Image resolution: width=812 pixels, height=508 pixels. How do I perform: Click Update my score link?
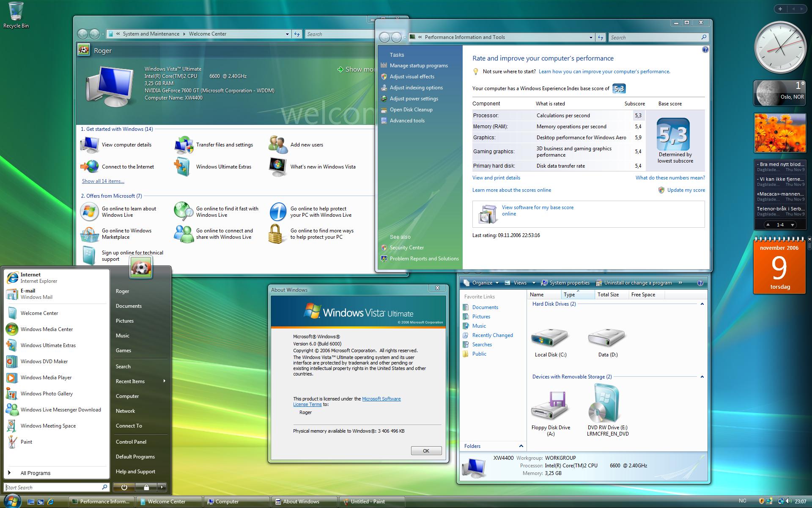[x=686, y=190]
